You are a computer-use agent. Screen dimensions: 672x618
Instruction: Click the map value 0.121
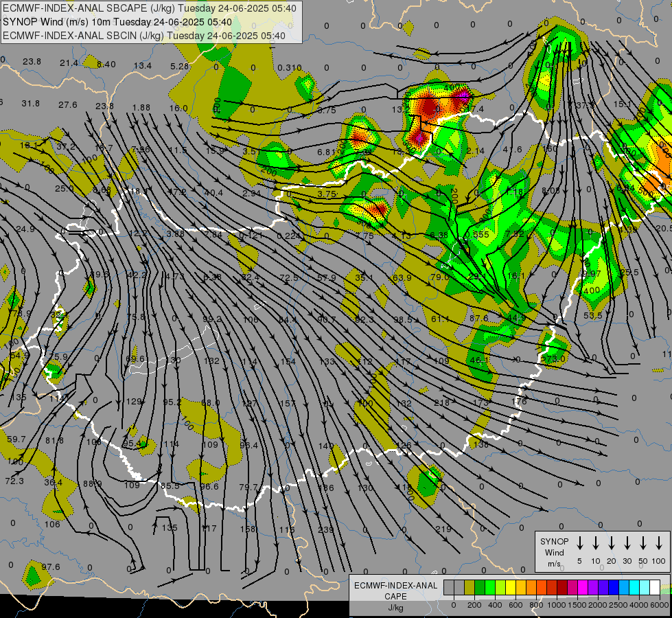pos(251,236)
